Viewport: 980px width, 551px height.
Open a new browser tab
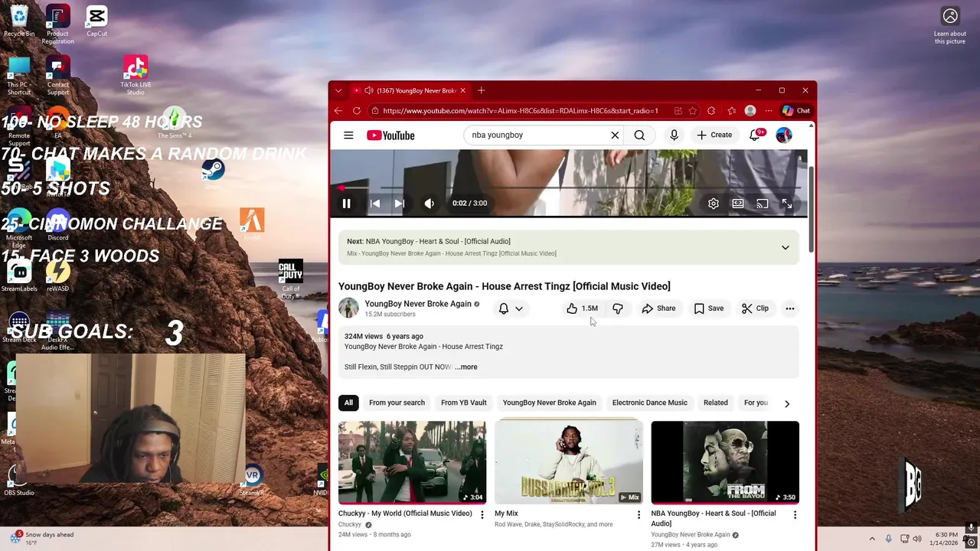pyautogui.click(x=481, y=90)
